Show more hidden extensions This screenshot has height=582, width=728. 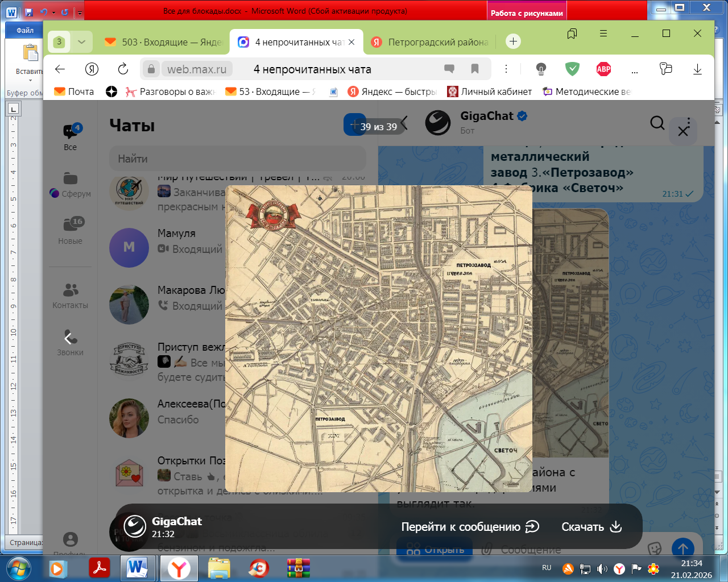tap(635, 70)
